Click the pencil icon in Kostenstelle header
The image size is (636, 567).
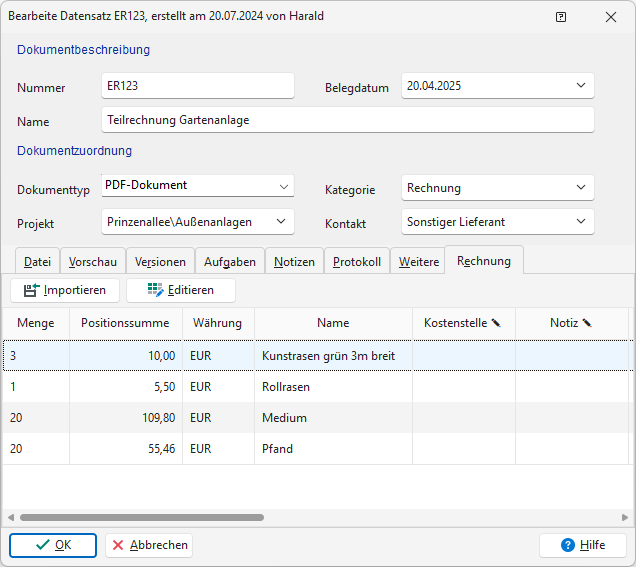click(495, 323)
